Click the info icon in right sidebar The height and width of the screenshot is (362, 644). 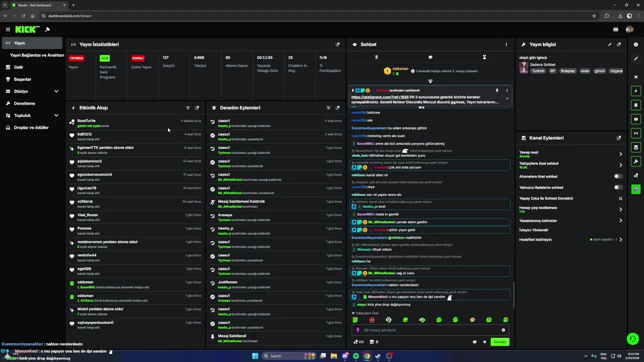point(636,44)
